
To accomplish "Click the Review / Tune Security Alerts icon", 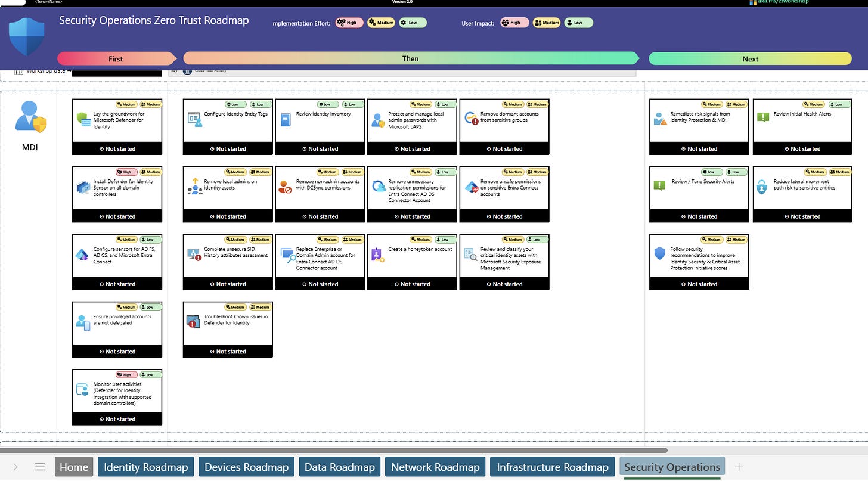I will (659, 185).
